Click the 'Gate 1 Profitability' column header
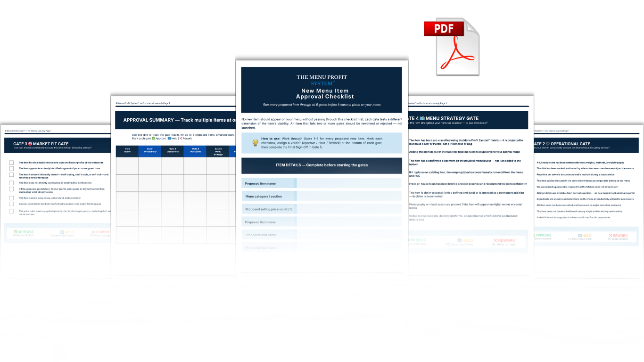644x362 pixels. tap(150, 151)
